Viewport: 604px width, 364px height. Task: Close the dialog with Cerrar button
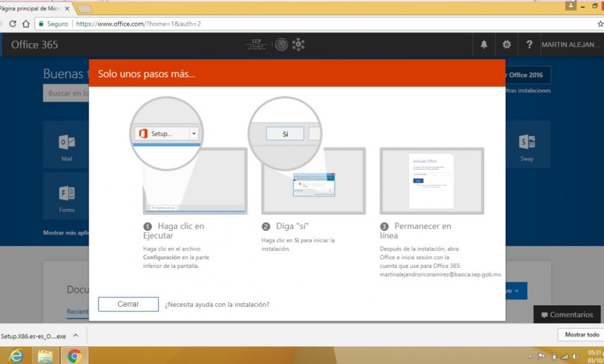(x=128, y=304)
